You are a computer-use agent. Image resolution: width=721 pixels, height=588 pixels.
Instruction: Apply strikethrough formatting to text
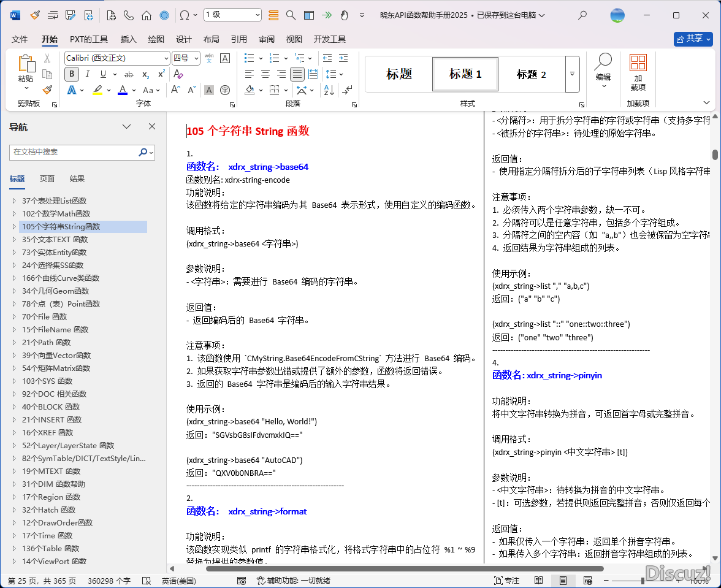pyautogui.click(x=128, y=74)
